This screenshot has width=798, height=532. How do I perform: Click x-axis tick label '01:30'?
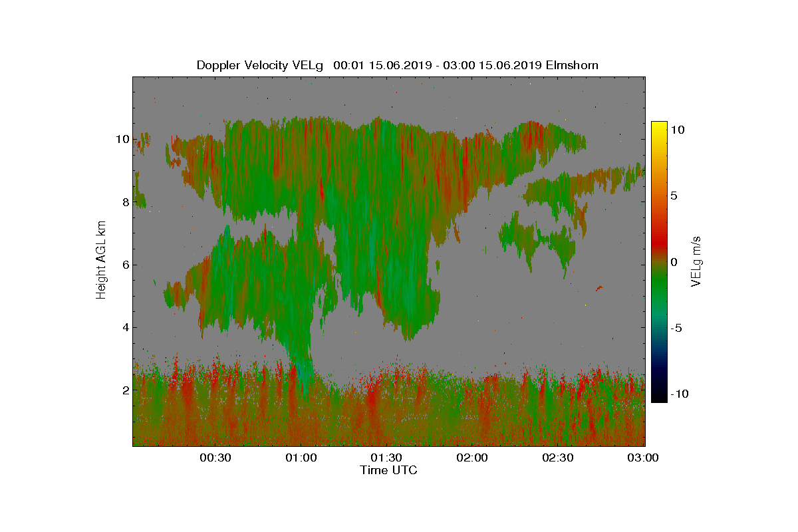pyautogui.click(x=386, y=458)
